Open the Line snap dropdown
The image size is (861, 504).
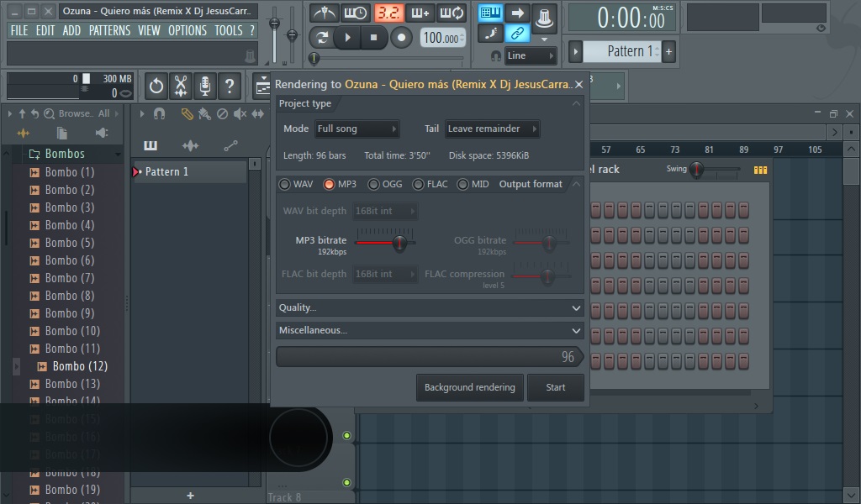point(530,55)
